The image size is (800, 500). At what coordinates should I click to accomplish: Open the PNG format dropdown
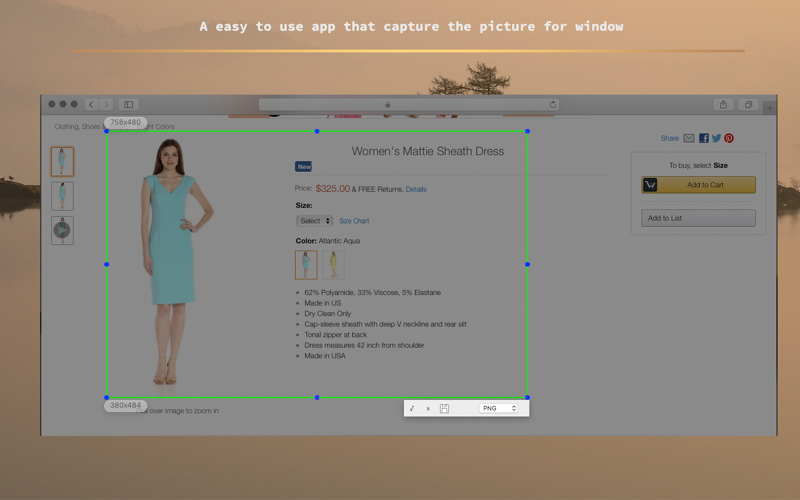click(x=498, y=408)
